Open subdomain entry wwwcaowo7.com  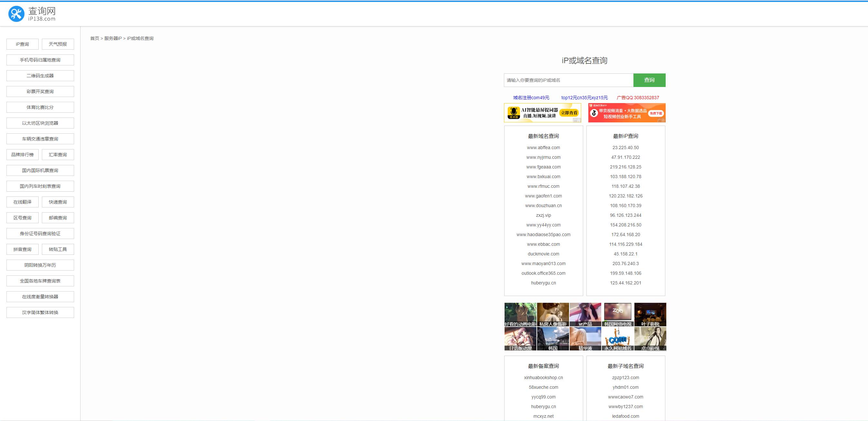[626, 397]
